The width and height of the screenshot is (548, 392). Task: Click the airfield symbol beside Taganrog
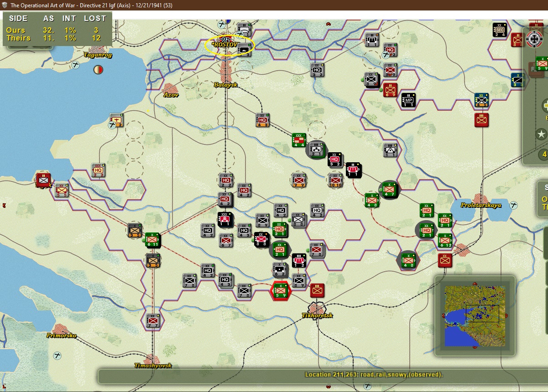76,65
